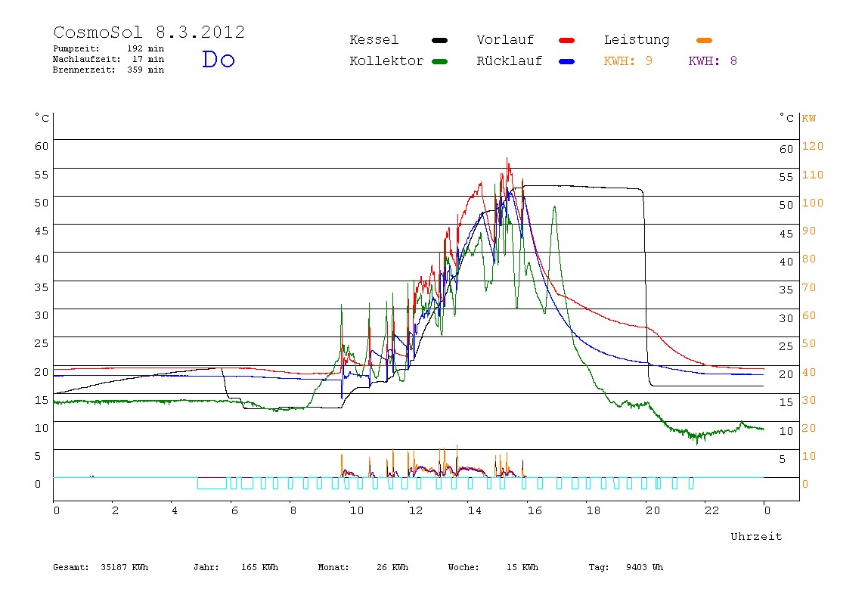Click the hour '22' on the time axis

pos(712,510)
